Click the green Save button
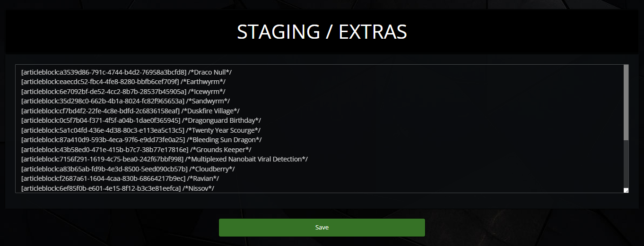 tap(322, 228)
